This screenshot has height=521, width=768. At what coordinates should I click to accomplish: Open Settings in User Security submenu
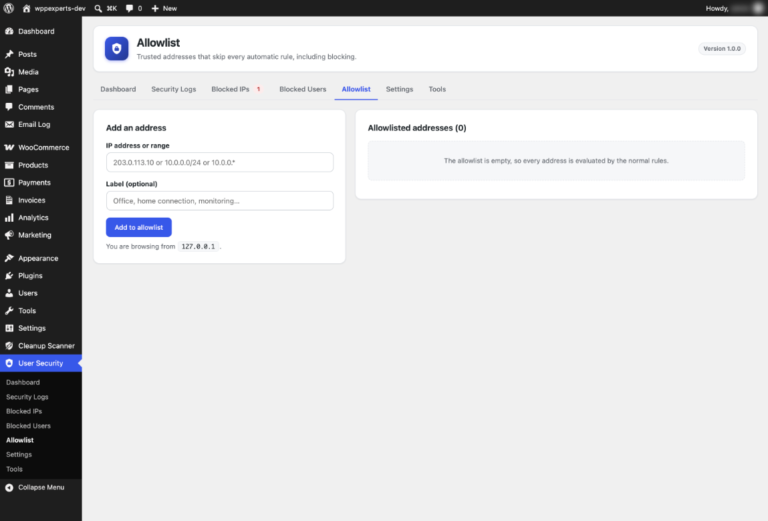pos(19,455)
